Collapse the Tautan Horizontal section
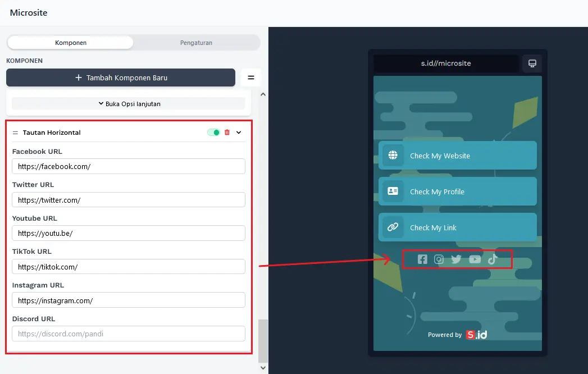Viewport: 588px width, 374px height. 239,133
